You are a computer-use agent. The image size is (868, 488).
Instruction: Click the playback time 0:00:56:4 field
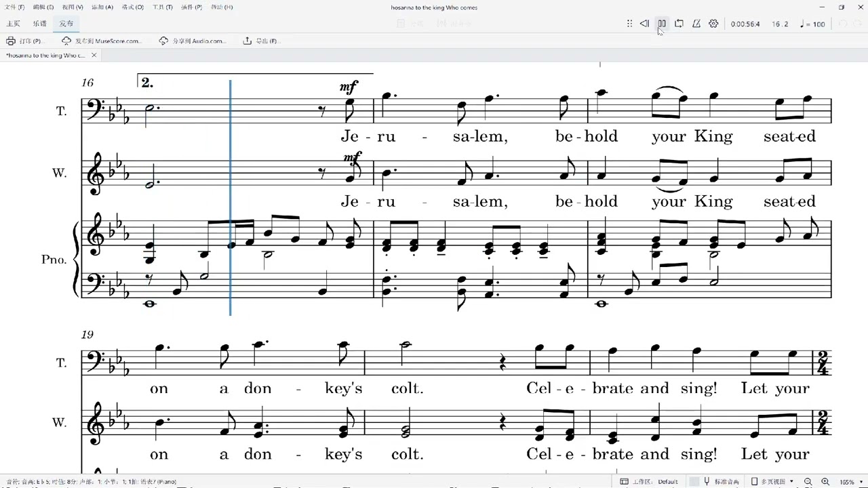coord(745,24)
